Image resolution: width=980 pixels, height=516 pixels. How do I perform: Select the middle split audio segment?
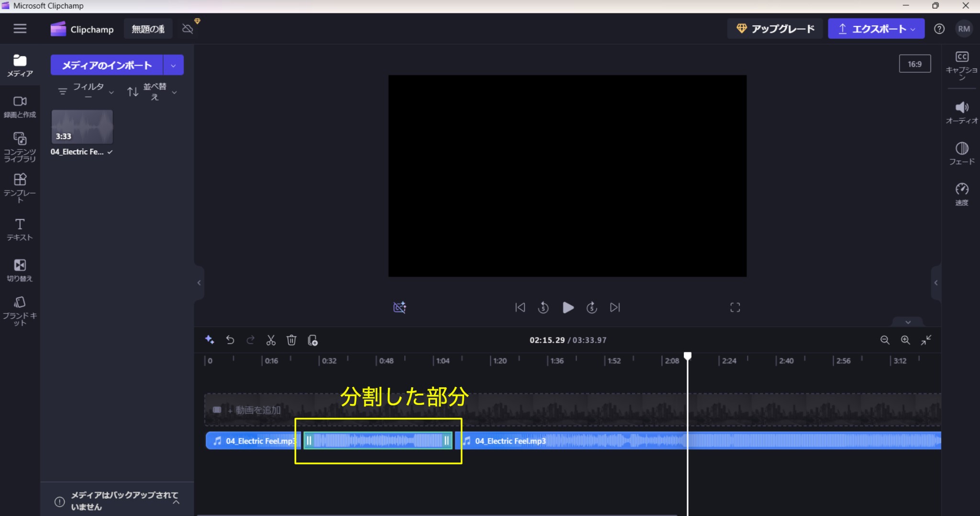[378, 441]
